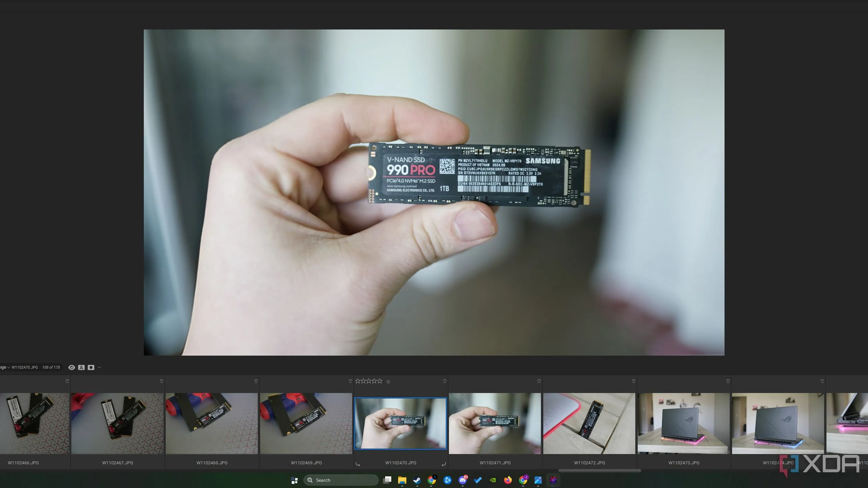The width and height of the screenshot is (868, 488).
Task: Open Firefox from the taskbar
Action: pos(508,480)
